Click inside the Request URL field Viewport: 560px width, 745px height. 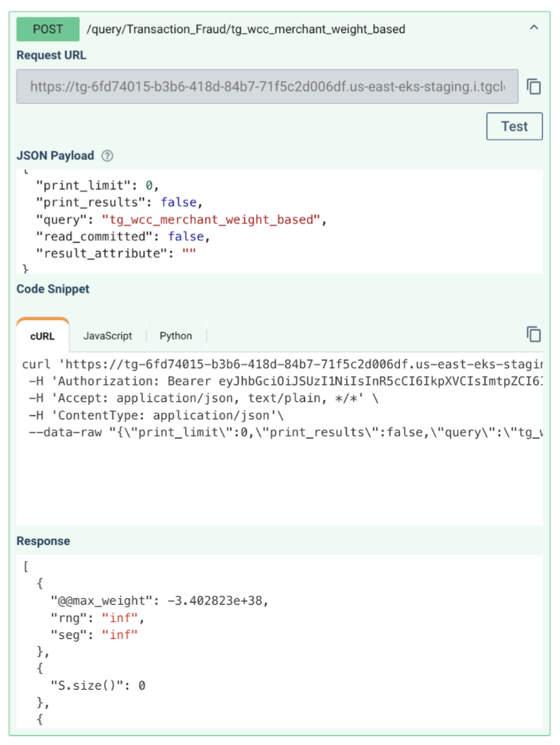click(x=267, y=87)
